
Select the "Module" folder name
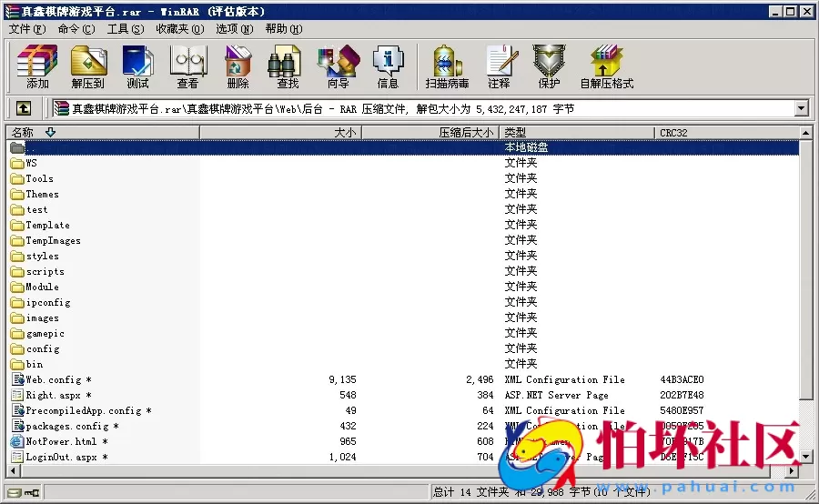pyautogui.click(x=42, y=287)
